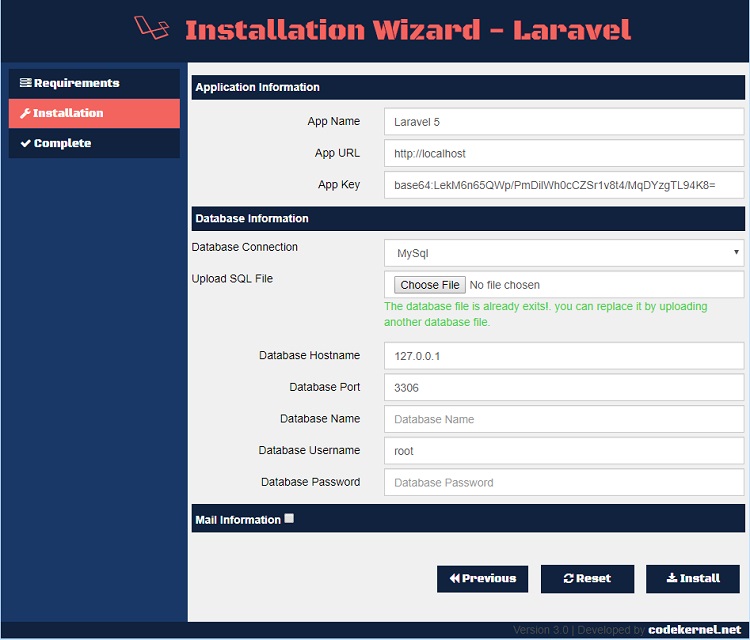Open the Database Connection dropdown
Screen dimensions: 750x640
click(563, 253)
